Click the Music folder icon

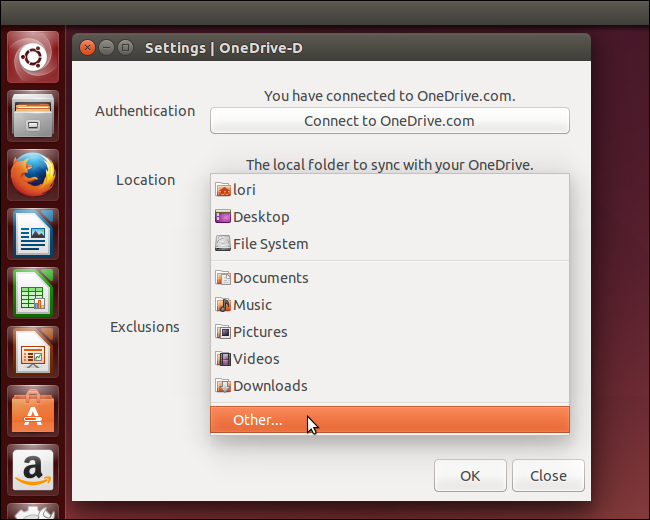click(x=223, y=305)
